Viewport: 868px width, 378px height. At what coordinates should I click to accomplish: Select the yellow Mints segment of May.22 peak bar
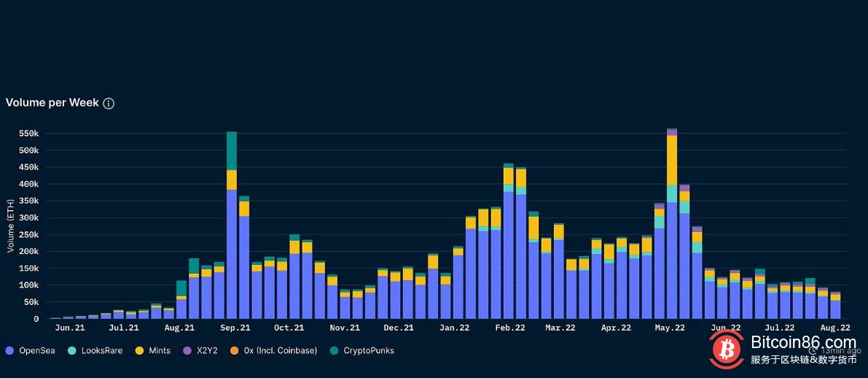pyautogui.click(x=672, y=160)
